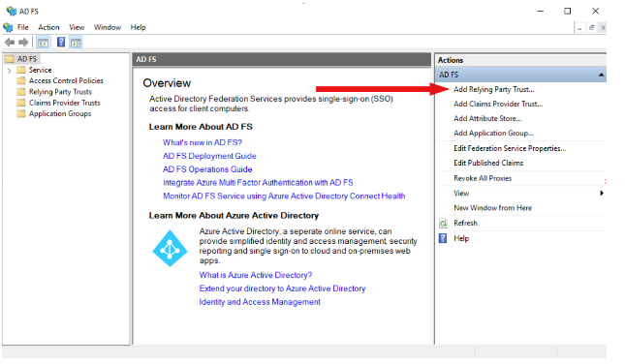
Task: Click the AD FS title bar icon
Action: 12,11
